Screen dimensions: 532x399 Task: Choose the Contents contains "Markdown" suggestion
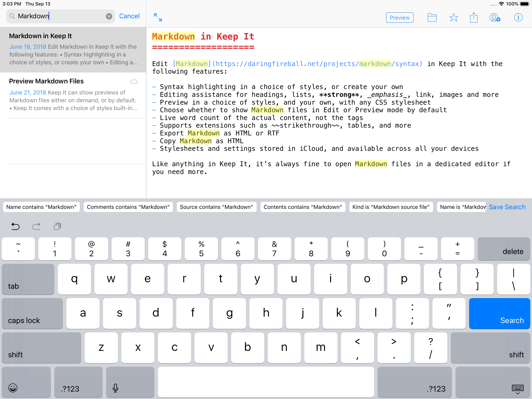click(303, 207)
